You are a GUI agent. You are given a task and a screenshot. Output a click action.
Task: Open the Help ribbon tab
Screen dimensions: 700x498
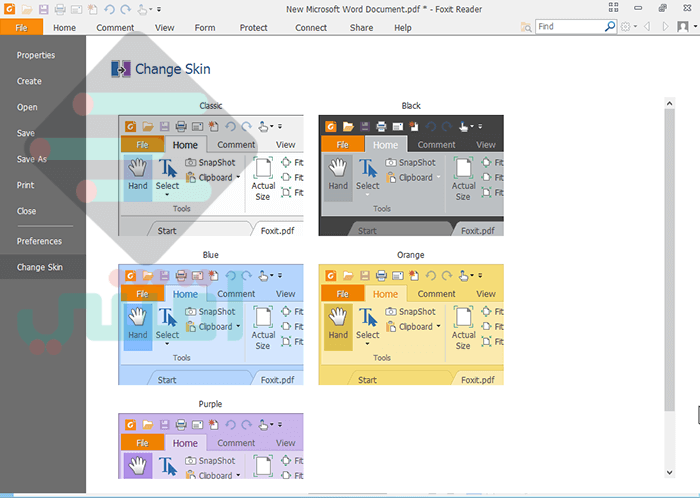tap(403, 28)
